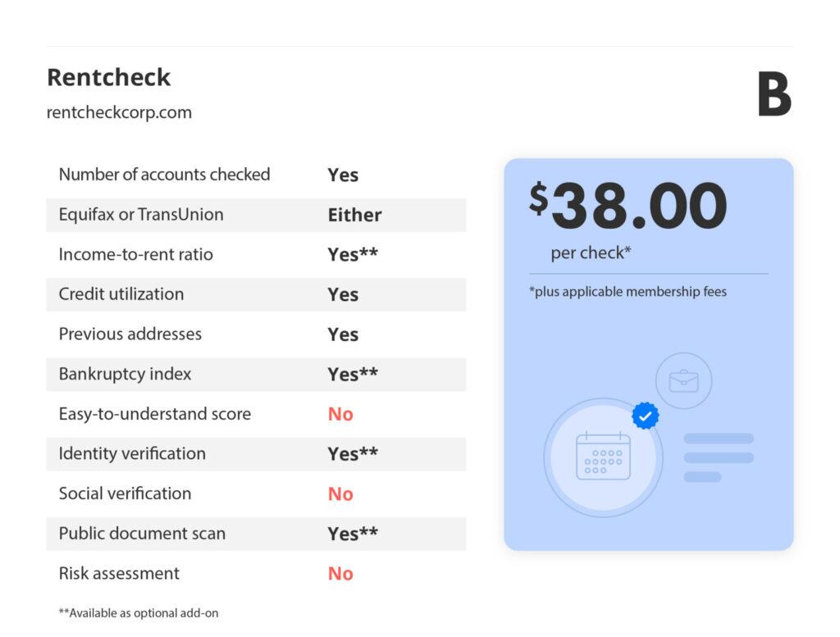Screen dimensions: 840x637
Task: Click the red No for Social verification
Action: (340, 494)
